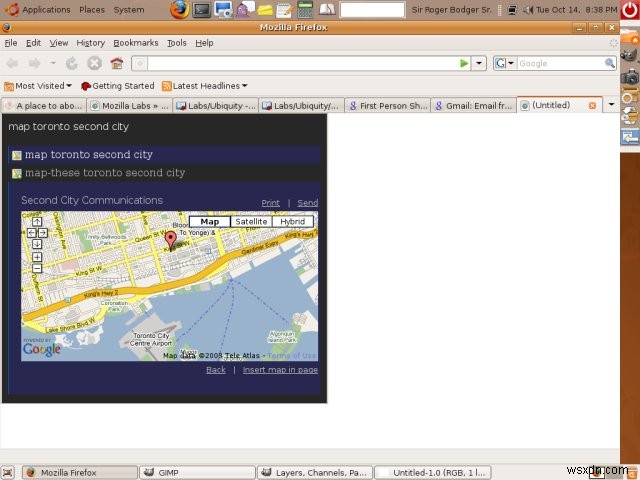The image size is (640, 480).
Task: Click Insert map in page link
Action: [280, 370]
